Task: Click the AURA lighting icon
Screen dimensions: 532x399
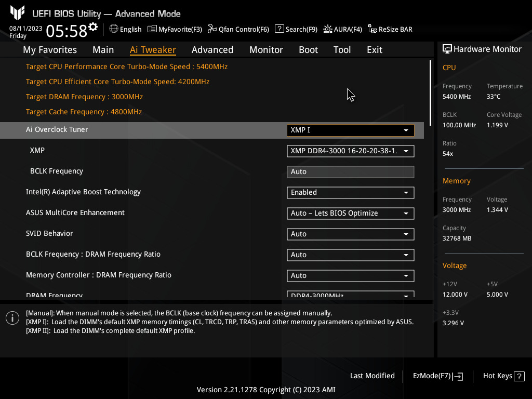Action: point(328,29)
